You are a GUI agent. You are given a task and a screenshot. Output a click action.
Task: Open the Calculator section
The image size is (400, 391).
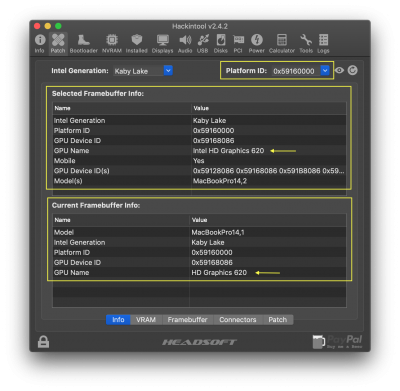[282, 44]
